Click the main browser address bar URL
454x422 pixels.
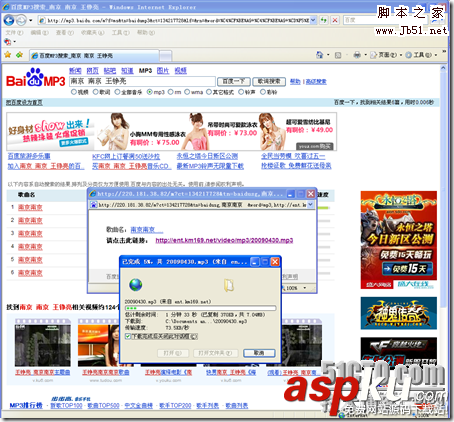(178, 21)
